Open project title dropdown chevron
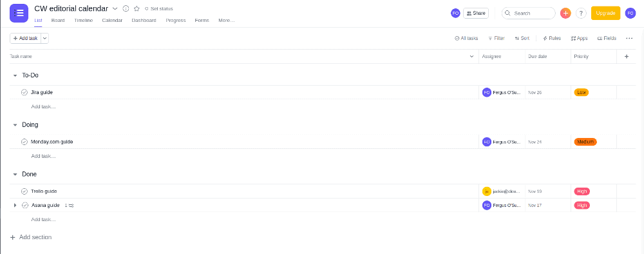The height and width of the screenshot is (254, 644). [x=115, y=8]
